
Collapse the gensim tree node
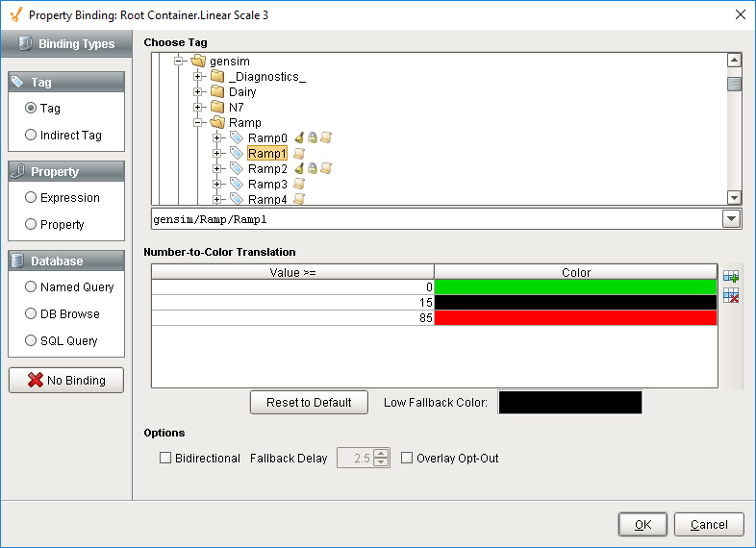[x=178, y=61]
